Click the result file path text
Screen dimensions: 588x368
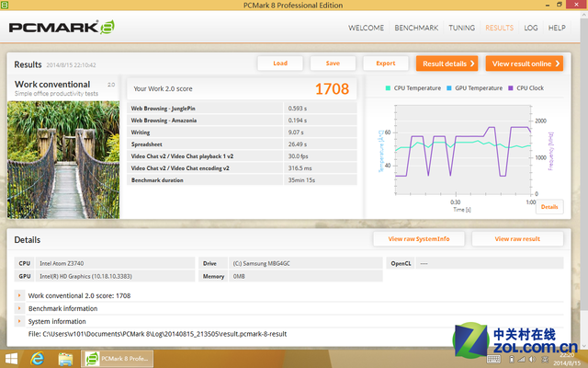click(157, 334)
